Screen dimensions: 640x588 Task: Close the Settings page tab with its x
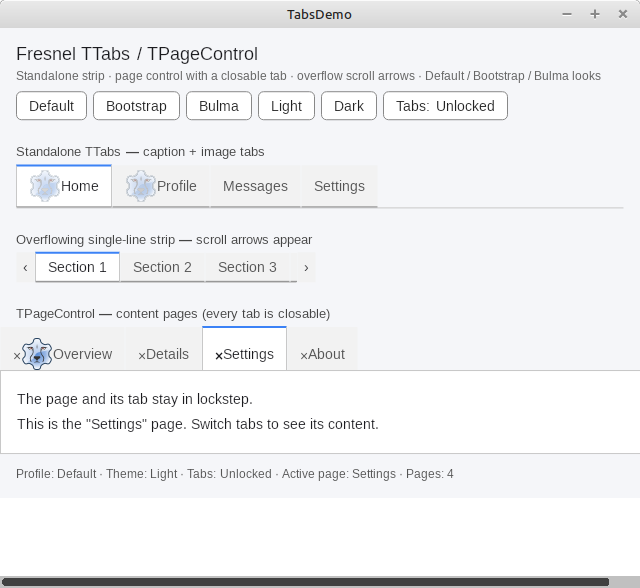[x=219, y=356]
